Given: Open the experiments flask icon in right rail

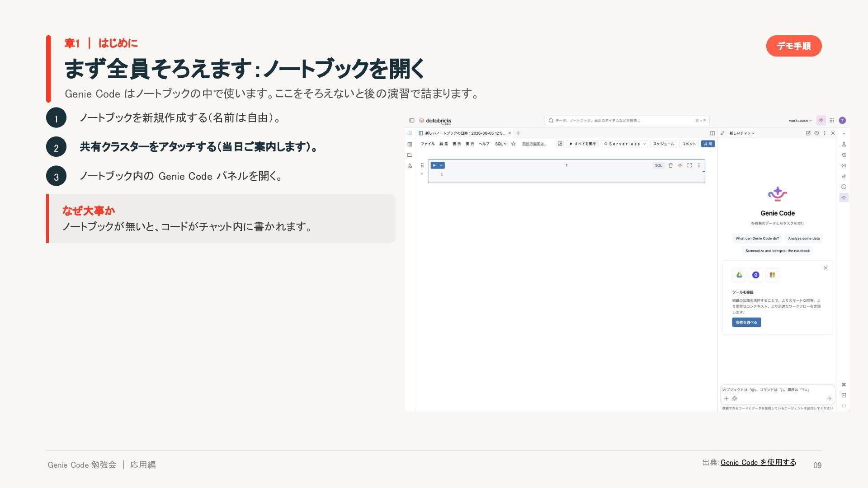Looking at the screenshot, I should pyautogui.click(x=844, y=144).
